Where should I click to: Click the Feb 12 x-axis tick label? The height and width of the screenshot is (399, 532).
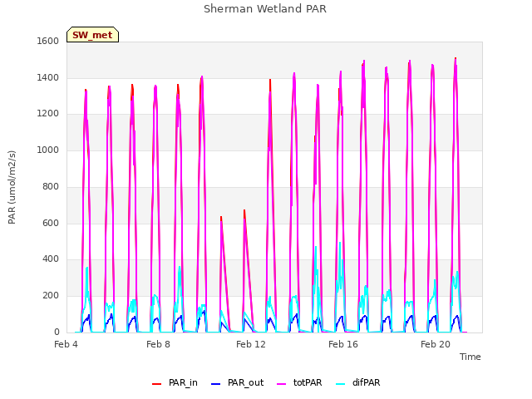tap(251, 344)
